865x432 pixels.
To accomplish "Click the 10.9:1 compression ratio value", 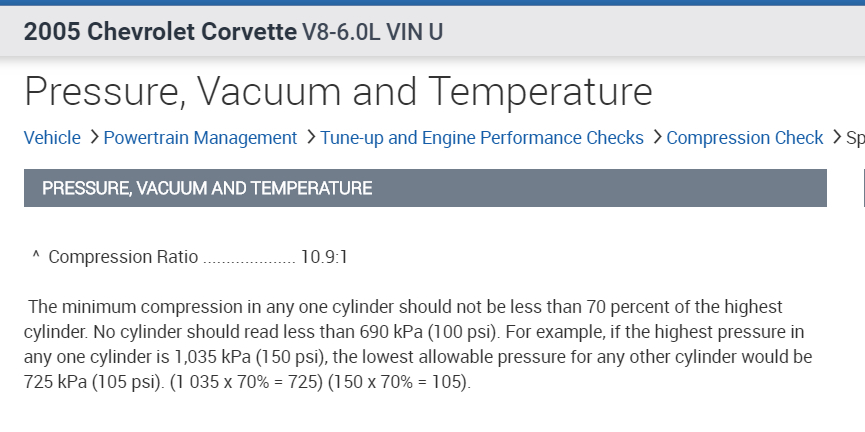I will coord(324,257).
